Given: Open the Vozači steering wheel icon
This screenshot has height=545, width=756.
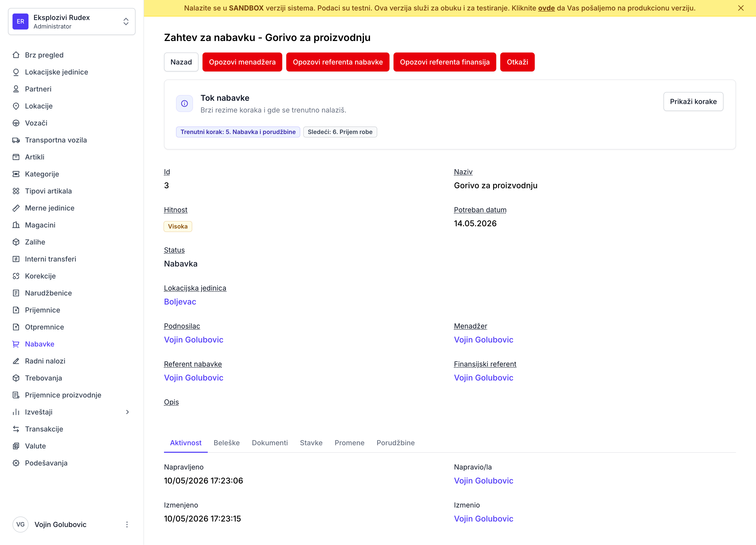Looking at the screenshot, I should tap(16, 123).
